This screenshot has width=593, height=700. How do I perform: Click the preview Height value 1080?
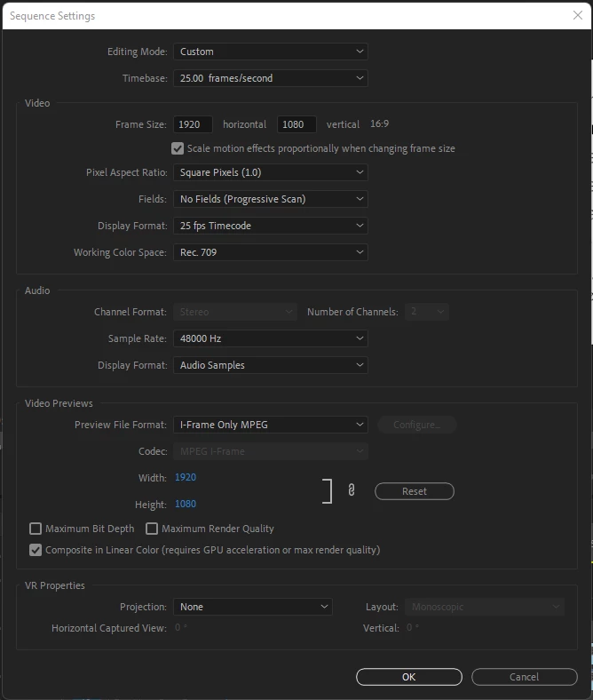pyautogui.click(x=186, y=504)
